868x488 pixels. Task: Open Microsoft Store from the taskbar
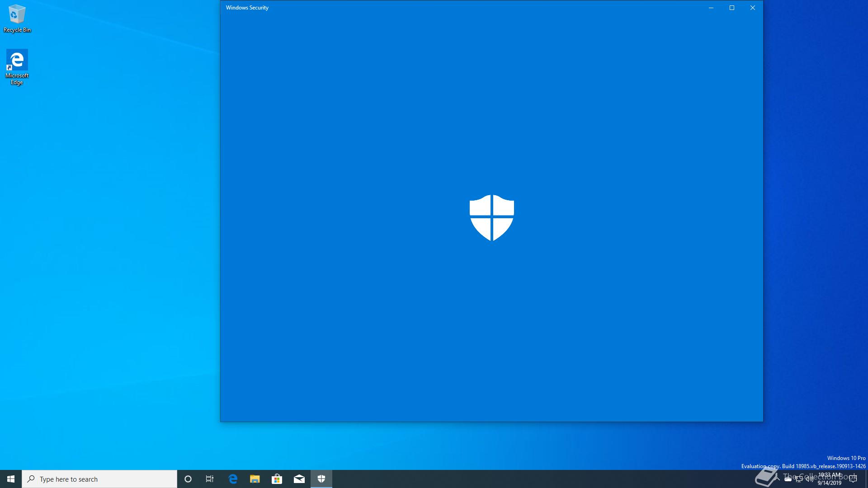(277, 479)
